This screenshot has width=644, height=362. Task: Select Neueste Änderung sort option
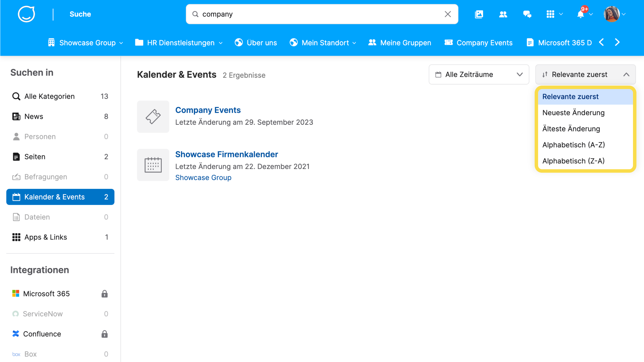tap(573, 113)
